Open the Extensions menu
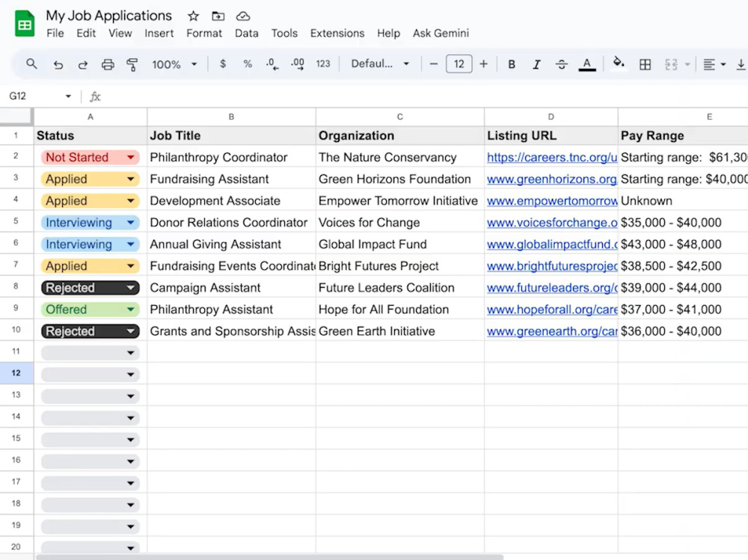The image size is (748, 560). [x=337, y=34]
